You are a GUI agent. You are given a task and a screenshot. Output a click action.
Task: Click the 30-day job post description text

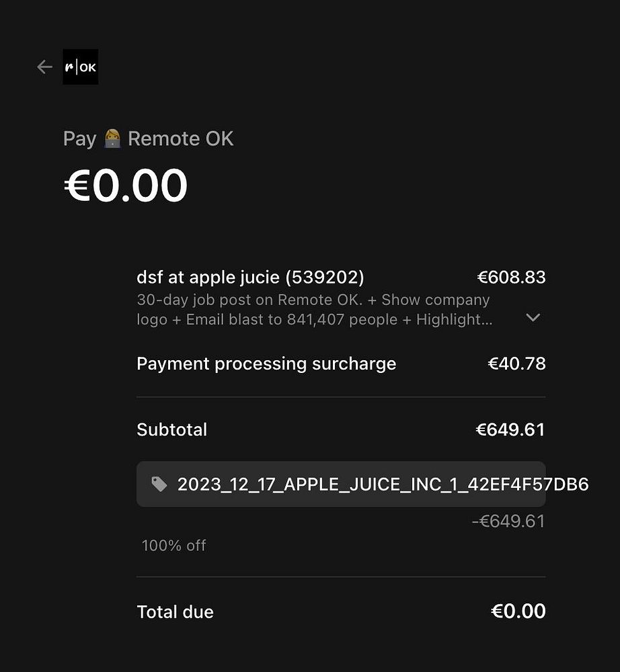pyautogui.click(x=313, y=300)
